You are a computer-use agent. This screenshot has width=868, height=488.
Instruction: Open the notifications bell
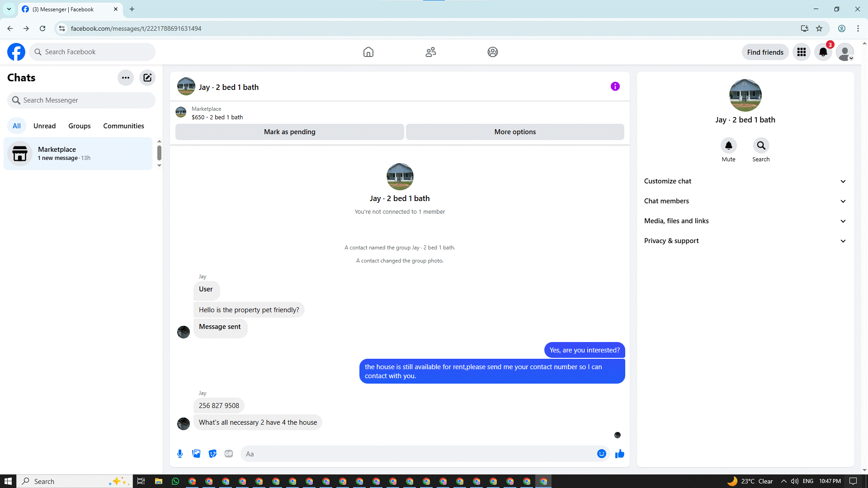pos(823,52)
